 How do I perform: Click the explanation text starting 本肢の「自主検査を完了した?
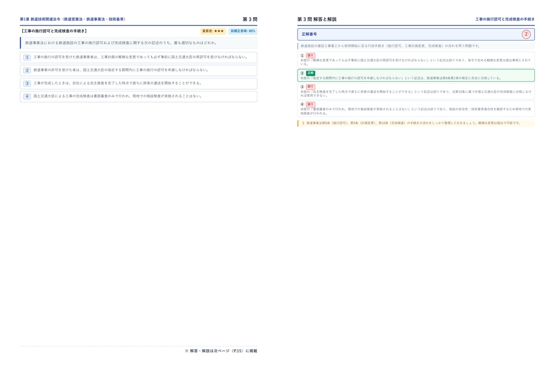[416, 93]
